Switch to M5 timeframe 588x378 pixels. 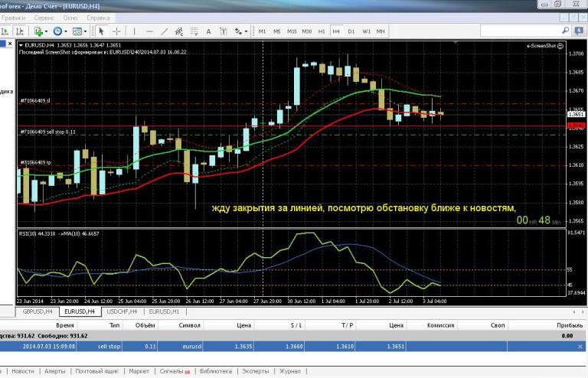pyautogui.click(x=276, y=31)
